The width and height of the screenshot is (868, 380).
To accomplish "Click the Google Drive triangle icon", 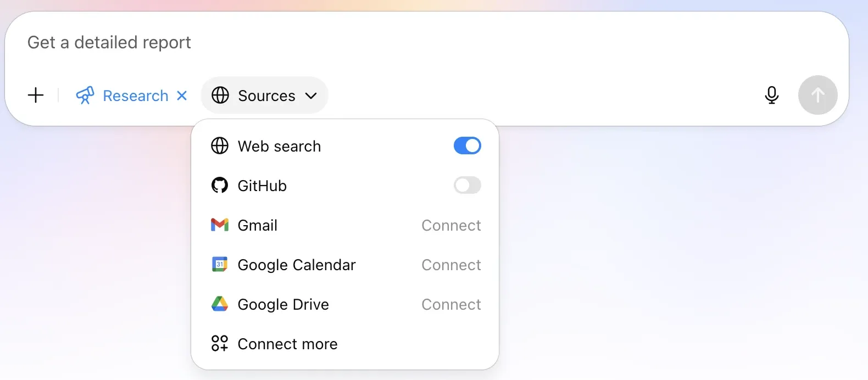I will coord(220,304).
